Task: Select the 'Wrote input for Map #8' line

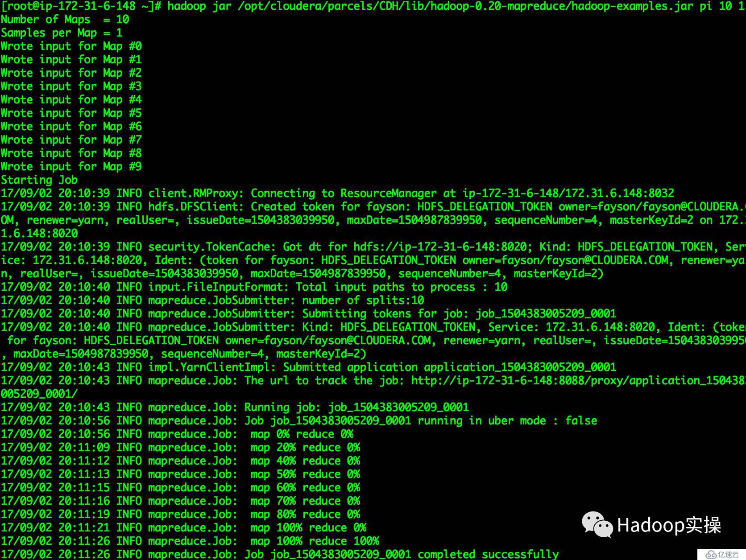Action: click(x=71, y=153)
